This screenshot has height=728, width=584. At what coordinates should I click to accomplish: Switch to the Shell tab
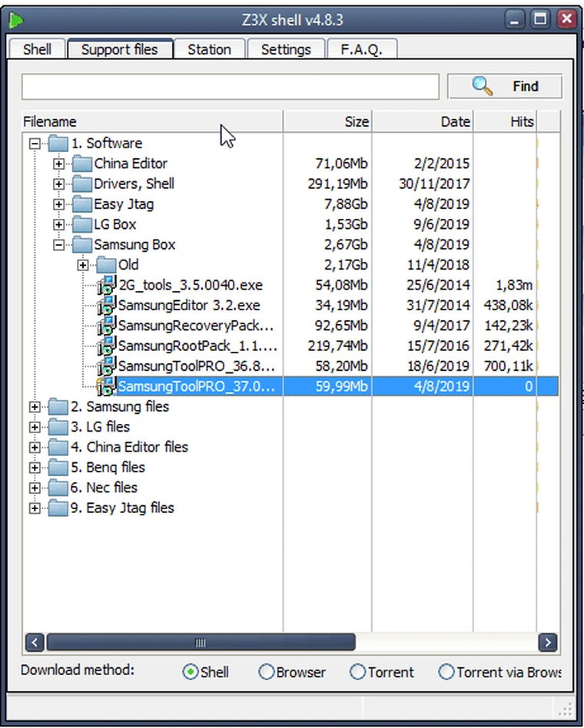(37, 49)
